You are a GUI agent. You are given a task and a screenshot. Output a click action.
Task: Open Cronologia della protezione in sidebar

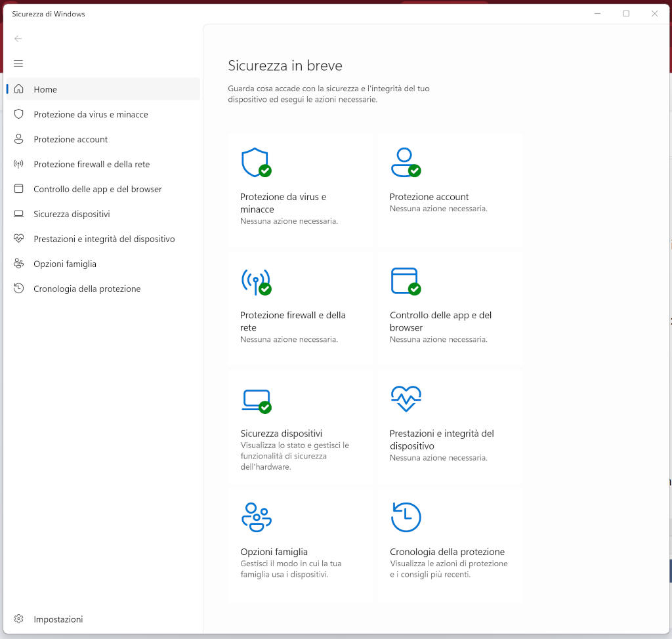click(x=103, y=289)
